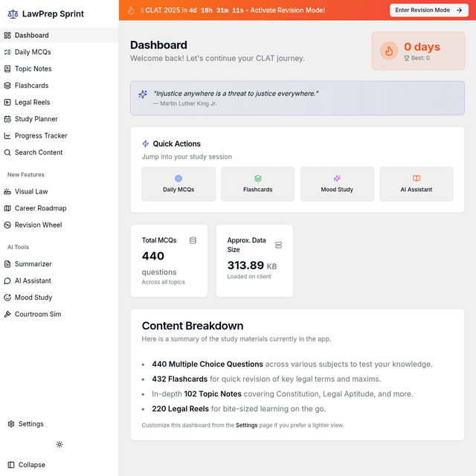
Task: Launch the Flashcards quick action
Action: [x=257, y=184]
